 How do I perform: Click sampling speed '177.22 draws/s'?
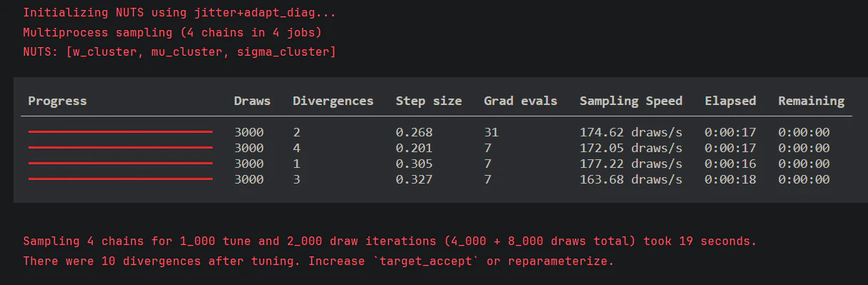point(631,164)
